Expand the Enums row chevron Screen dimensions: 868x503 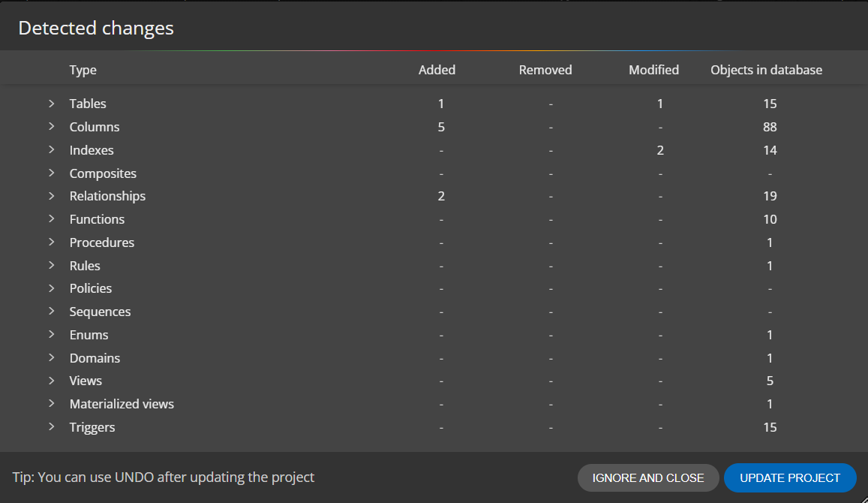[x=52, y=335]
